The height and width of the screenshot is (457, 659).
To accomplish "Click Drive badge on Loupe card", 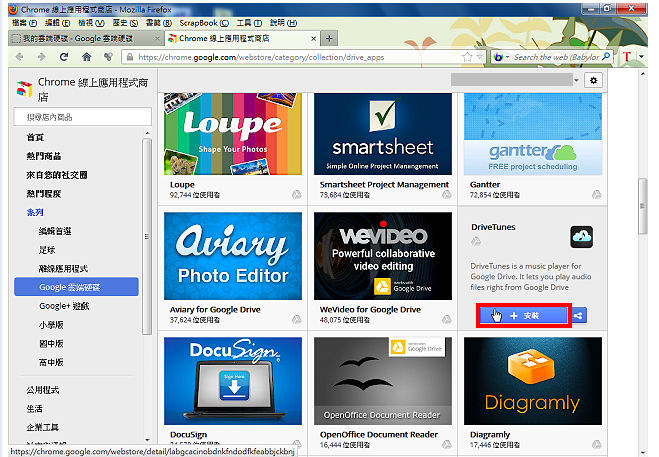I will point(297,194).
